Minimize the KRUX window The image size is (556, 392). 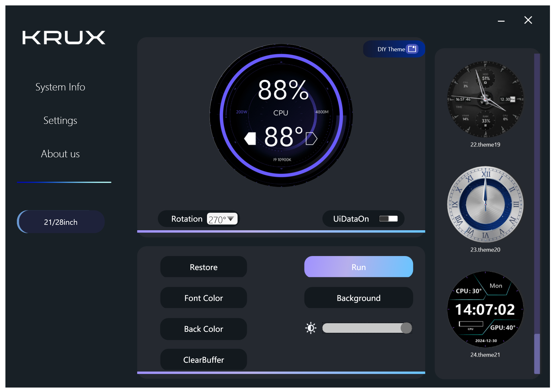[501, 21]
